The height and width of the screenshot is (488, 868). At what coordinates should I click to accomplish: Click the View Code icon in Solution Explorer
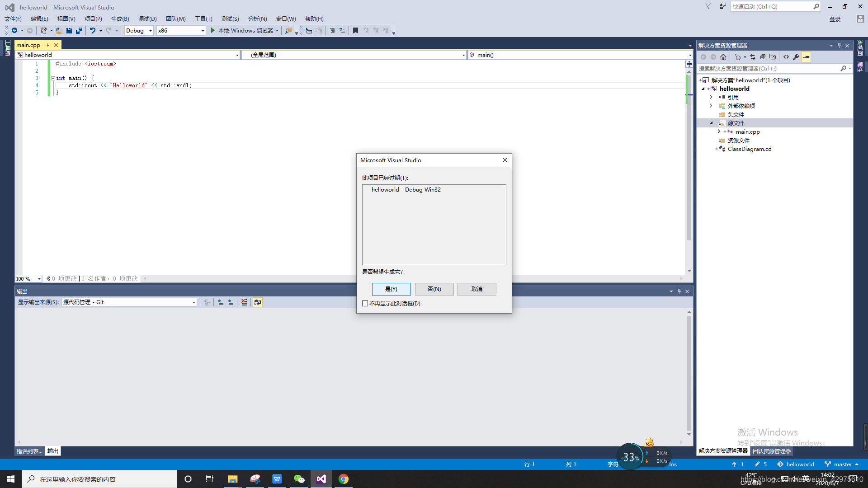click(x=786, y=57)
